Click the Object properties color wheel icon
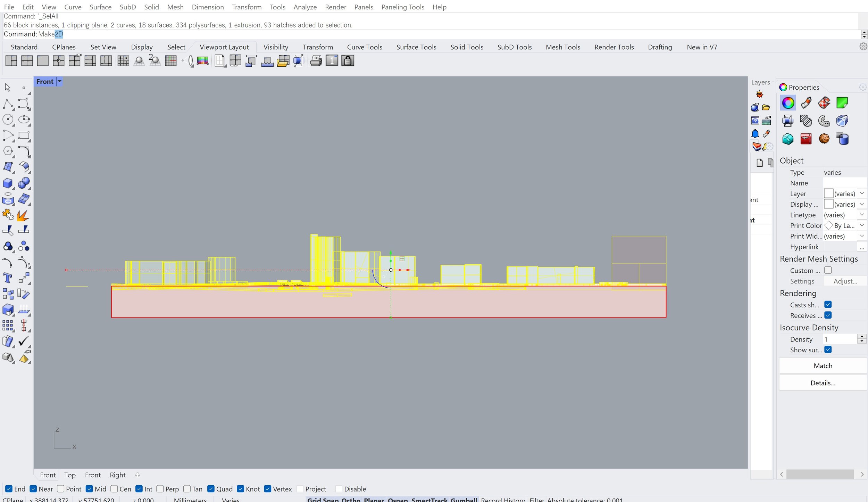Screen dimensions: 868x502 tap(788, 103)
